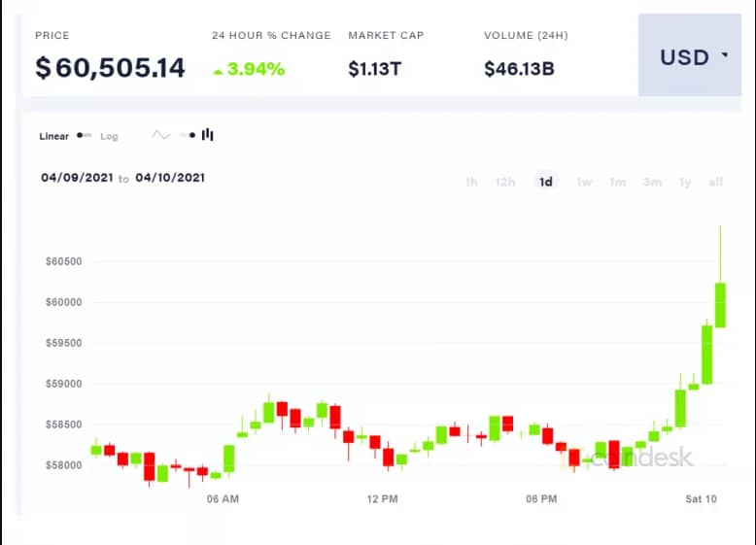Click the start date 04/09/2021
Viewport: 756px width, 545px height.
pos(76,178)
